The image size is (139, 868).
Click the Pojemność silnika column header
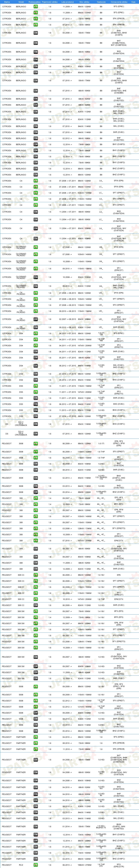(50, 2)
